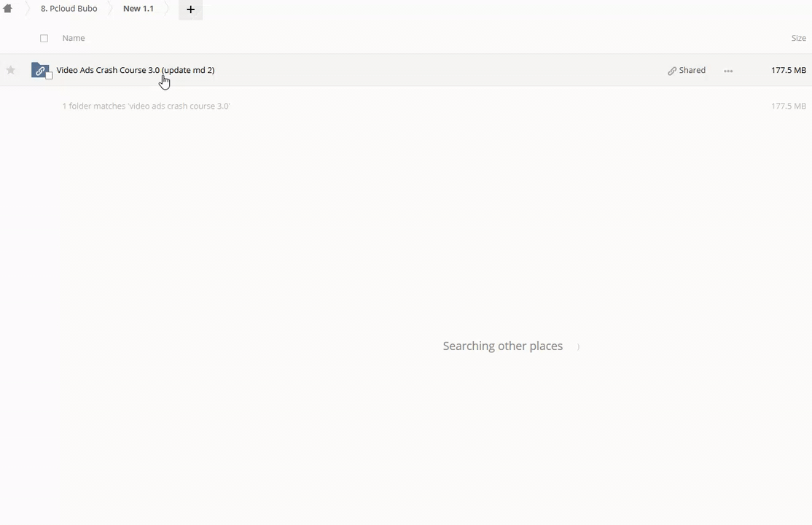Open a new tab with plus button
The height and width of the screenshot is (525, 812).
[190, 9]
